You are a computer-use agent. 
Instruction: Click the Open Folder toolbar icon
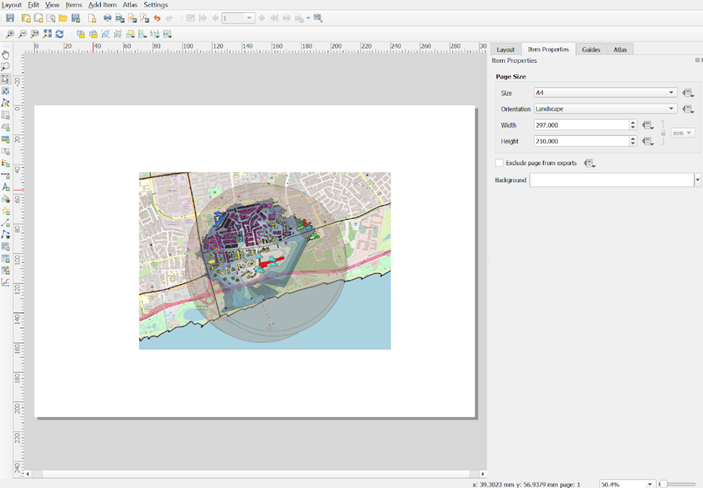click(x=63, y=18)
